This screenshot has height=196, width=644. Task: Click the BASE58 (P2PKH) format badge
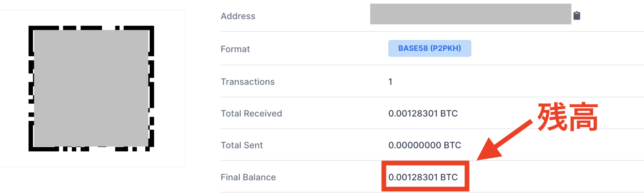[x=430, y=48]
